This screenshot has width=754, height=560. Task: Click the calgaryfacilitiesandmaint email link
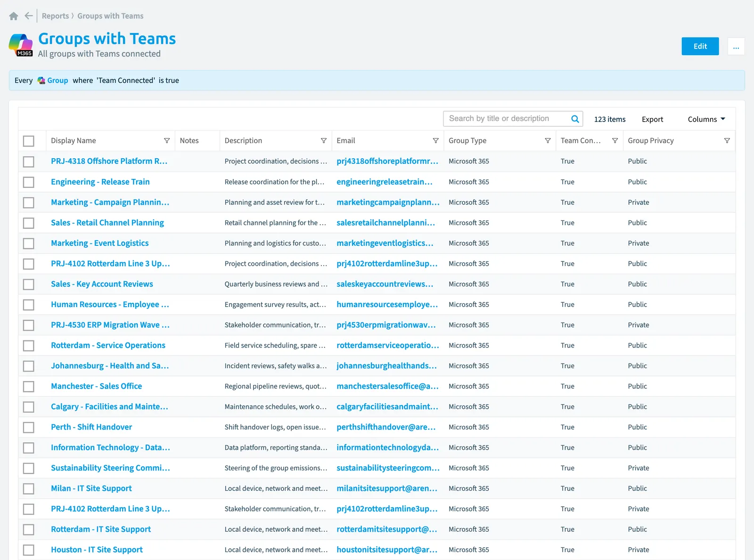click(x=387, y=406)
